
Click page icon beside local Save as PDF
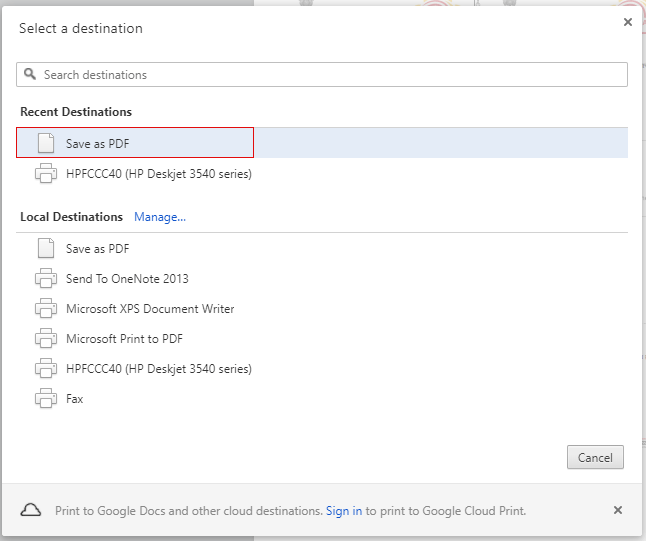45,248
